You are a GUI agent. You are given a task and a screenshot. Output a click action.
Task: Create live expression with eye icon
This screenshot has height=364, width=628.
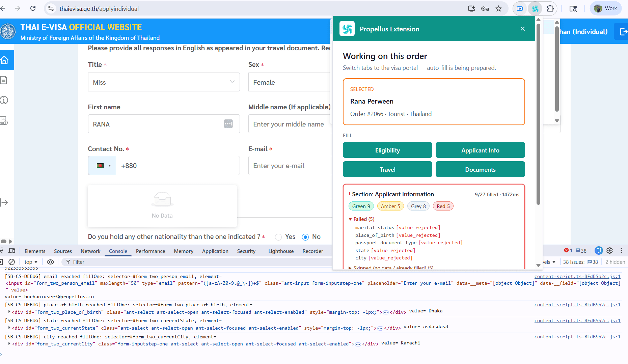50,262
